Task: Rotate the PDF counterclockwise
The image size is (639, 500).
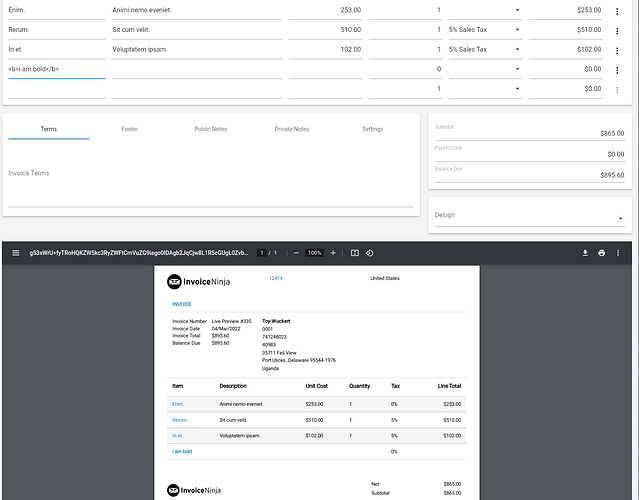Action: [x=369, y=253]
